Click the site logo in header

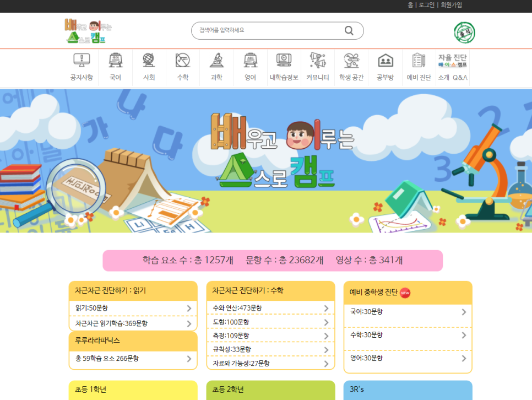(88, 31)
